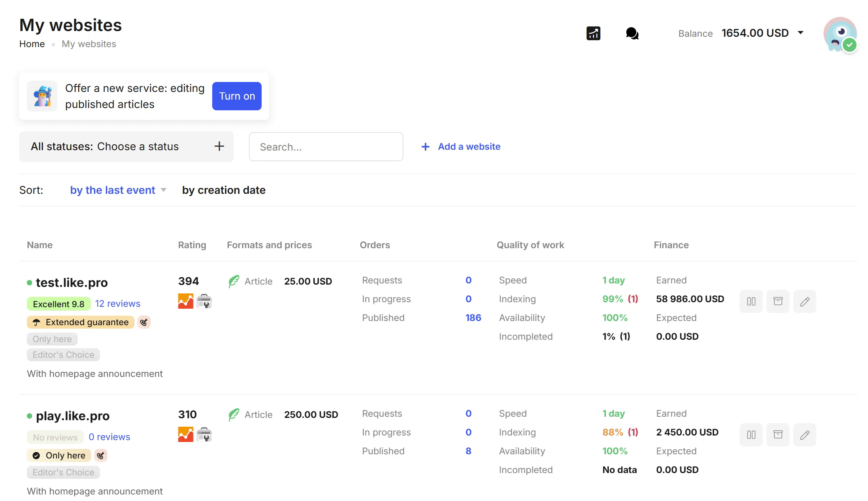Viewport: 868px width, 501px height.
Task: Click the orange analytics icon under rating 394
Action: [x=185, y=301]
